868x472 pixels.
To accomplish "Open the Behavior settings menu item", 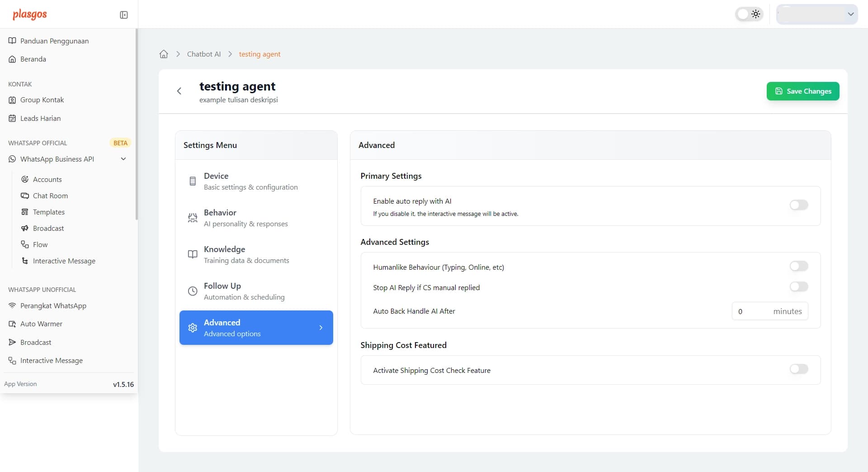I will [x=245, y=218].
